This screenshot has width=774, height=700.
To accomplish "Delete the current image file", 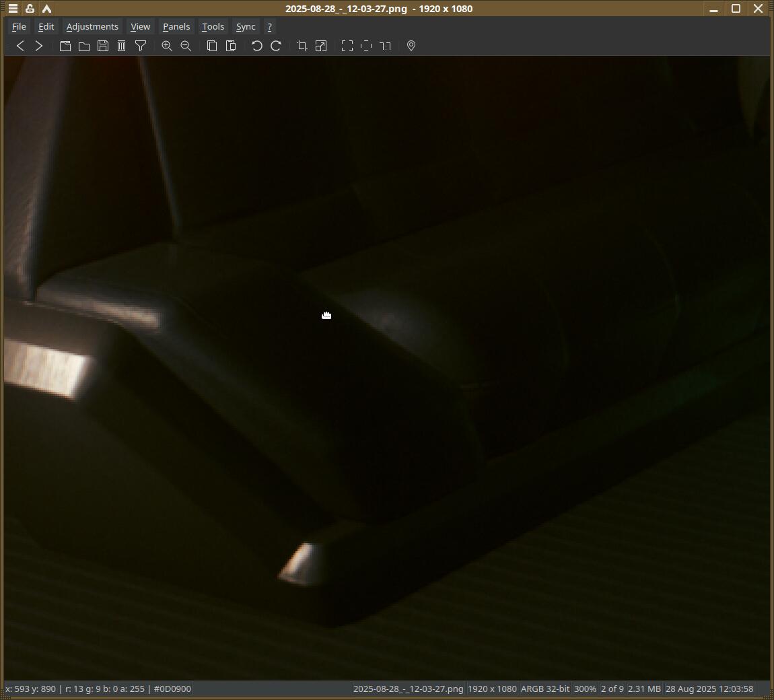I will (121, 46).
